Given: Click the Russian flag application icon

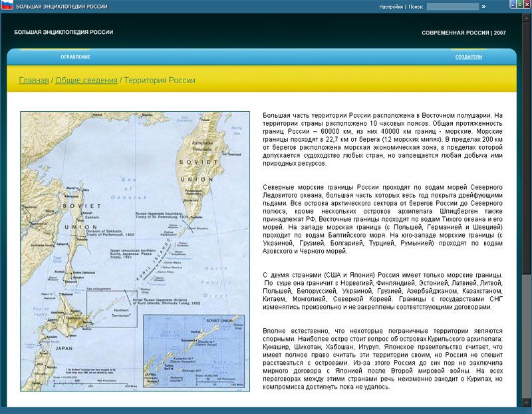Looking at the screenshot, I should 7,6.
